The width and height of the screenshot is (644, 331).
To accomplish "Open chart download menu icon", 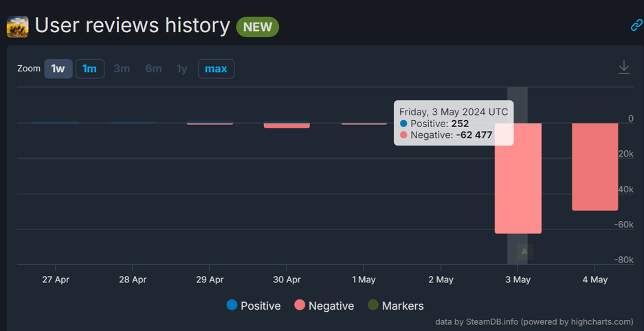I will (x=623, y=68).
